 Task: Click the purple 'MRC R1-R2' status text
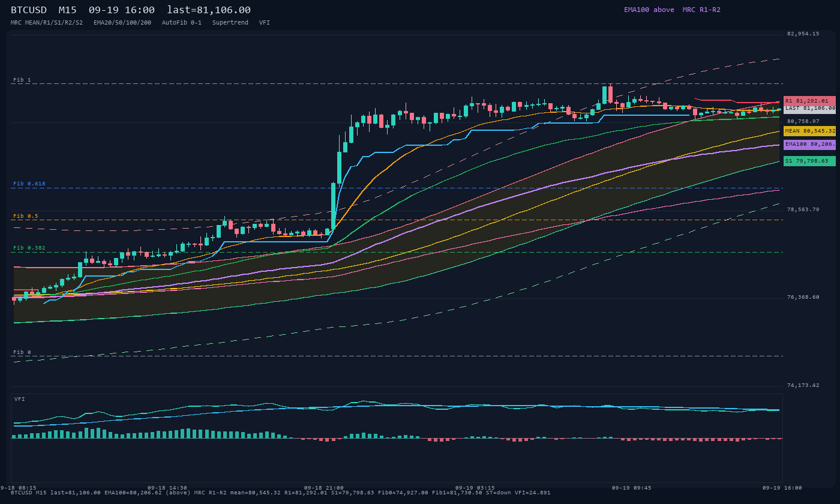[701, 10]
